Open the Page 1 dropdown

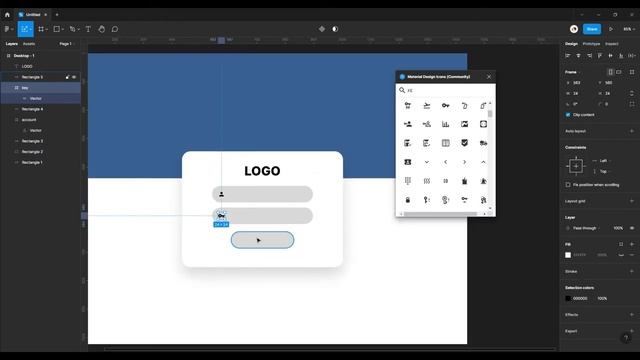point(67,44)
